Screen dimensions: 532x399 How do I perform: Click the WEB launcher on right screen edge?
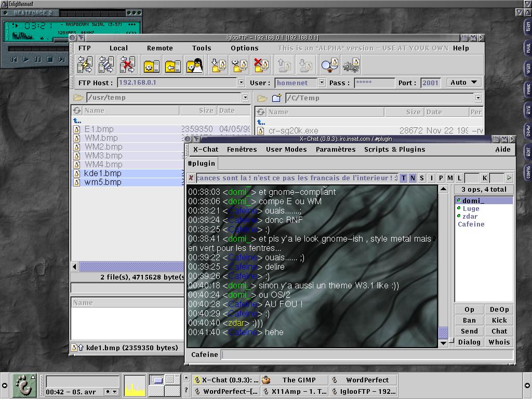pos(528,69)
